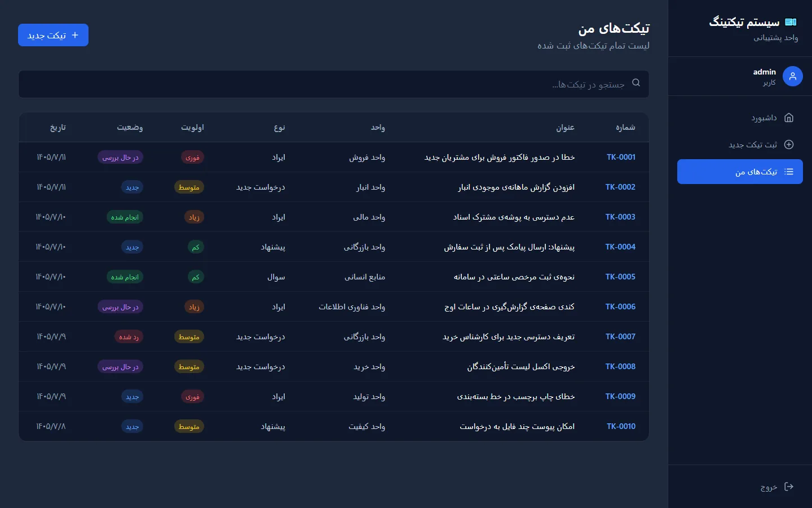Screen dimensions: 812x508
Task: Click the search magnifier icon
Action: [636, 82]
